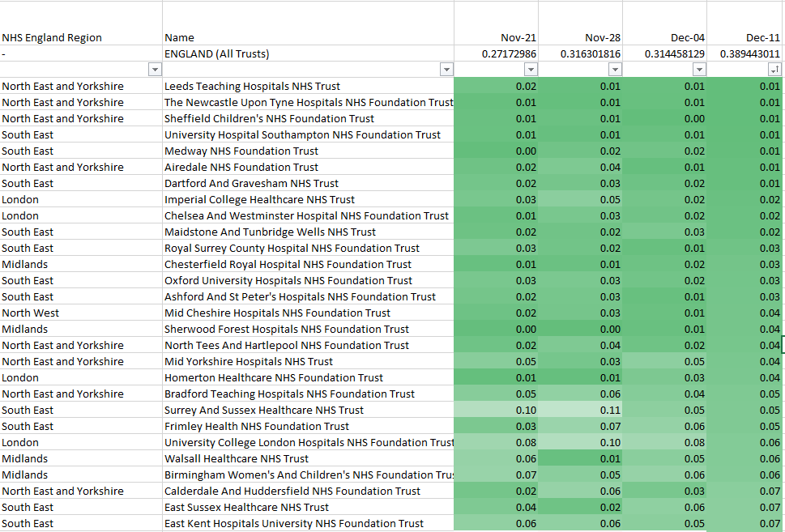
Task: Open the sorted Dec-11 column filter dropdown
Action: pos(774,70)
